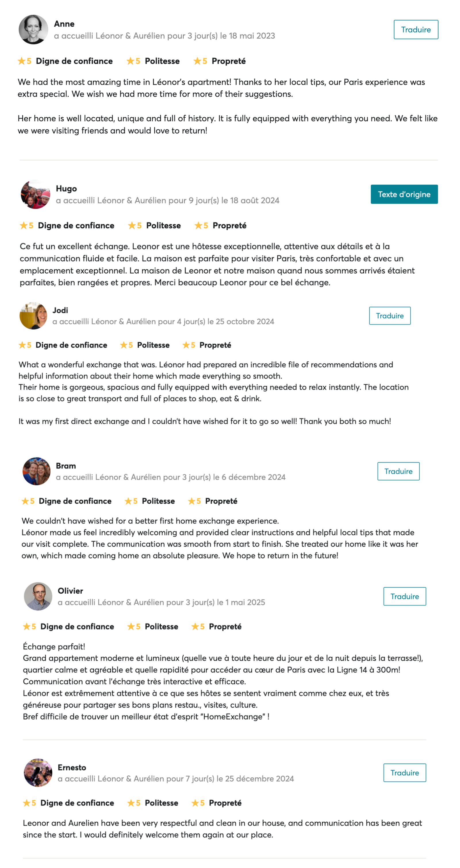Open Ernesto's avatar photo
The height and width of the screenshot is (868, 460).
click(38, 773)
